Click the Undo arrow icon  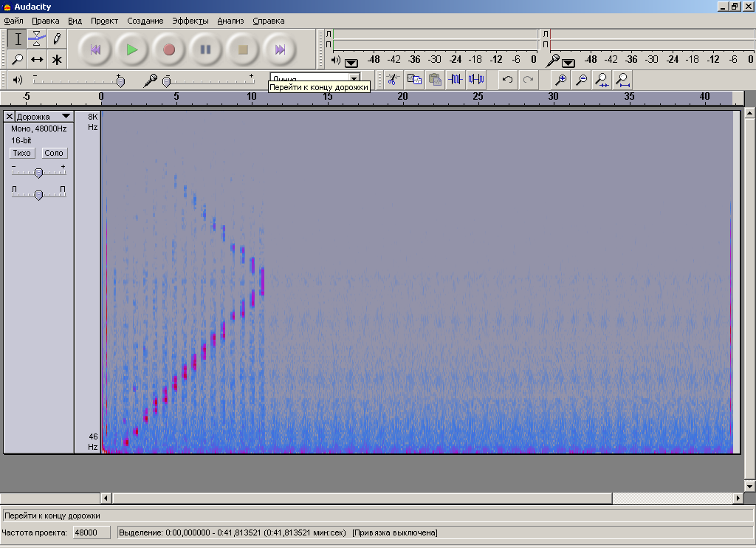[507, 79]
